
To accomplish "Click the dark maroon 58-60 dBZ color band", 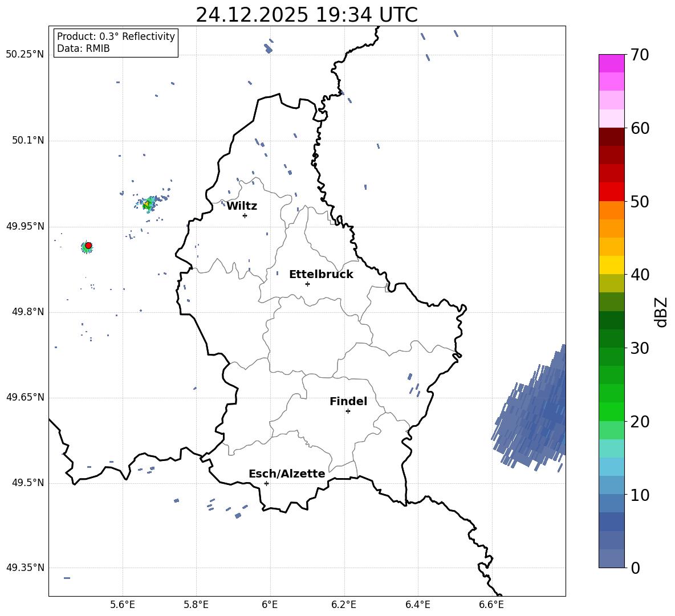I will [611, 137].
